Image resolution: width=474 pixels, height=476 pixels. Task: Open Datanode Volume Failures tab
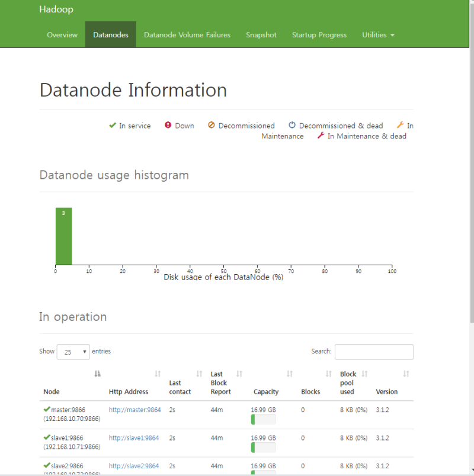pos(187,35)
